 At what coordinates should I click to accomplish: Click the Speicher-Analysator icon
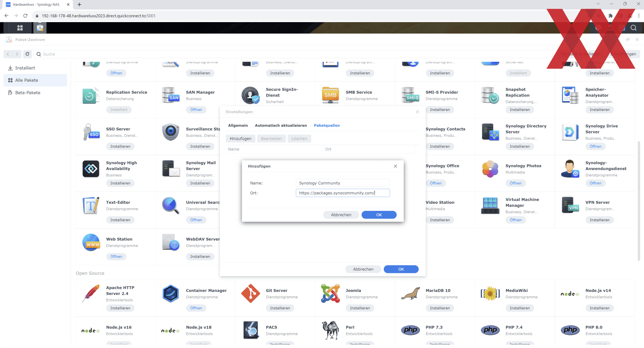[570, 95]
